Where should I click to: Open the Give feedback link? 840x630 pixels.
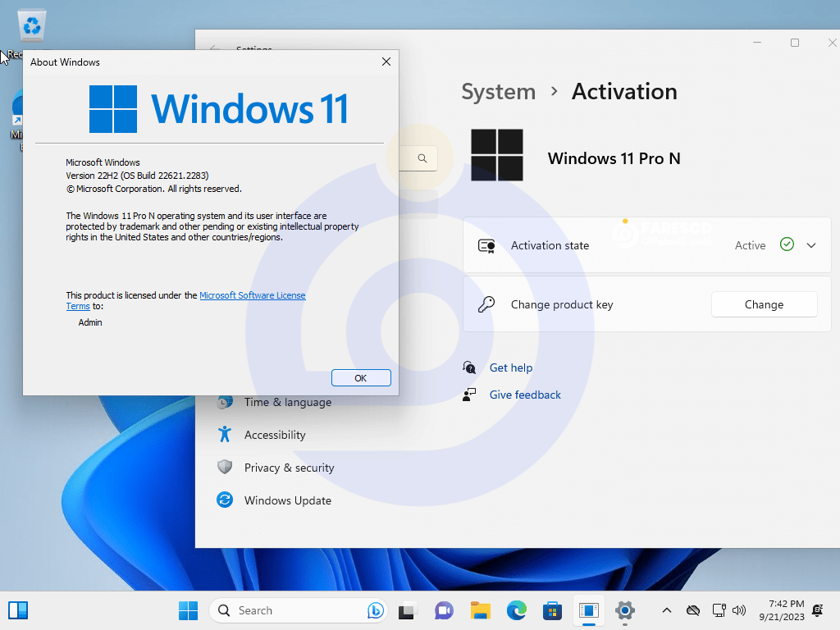(525, 395)
